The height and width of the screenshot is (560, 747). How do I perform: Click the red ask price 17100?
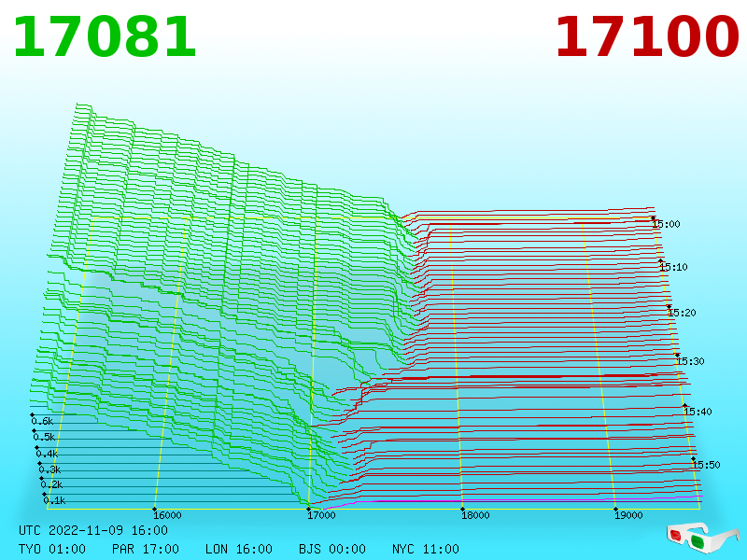[x=647, y=37]
